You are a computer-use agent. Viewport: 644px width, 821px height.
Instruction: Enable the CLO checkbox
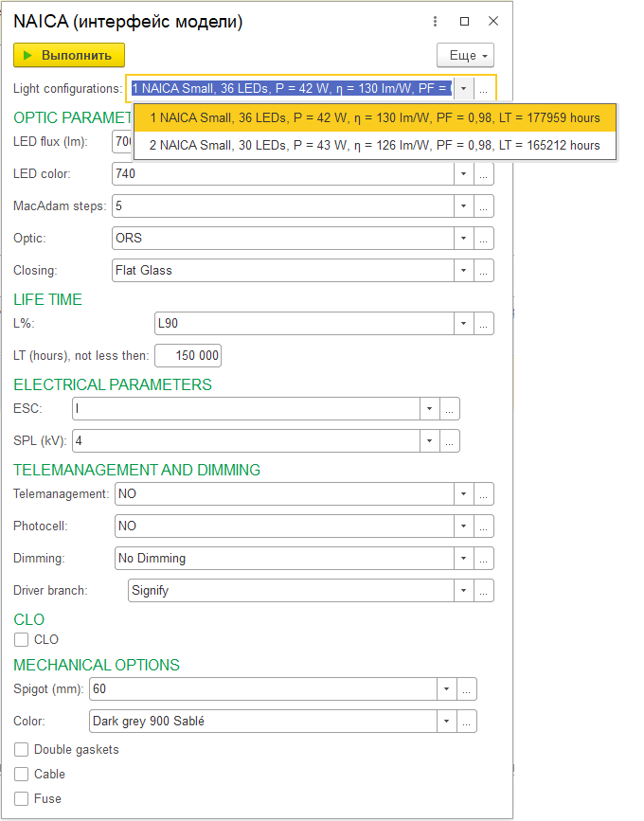point(22,640)
